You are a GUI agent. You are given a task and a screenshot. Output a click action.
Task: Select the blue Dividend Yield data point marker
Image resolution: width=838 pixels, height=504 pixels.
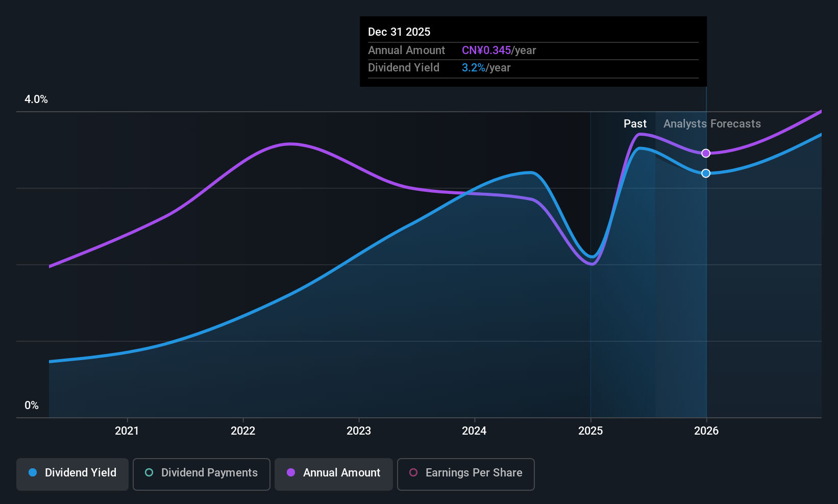[706, 173]
